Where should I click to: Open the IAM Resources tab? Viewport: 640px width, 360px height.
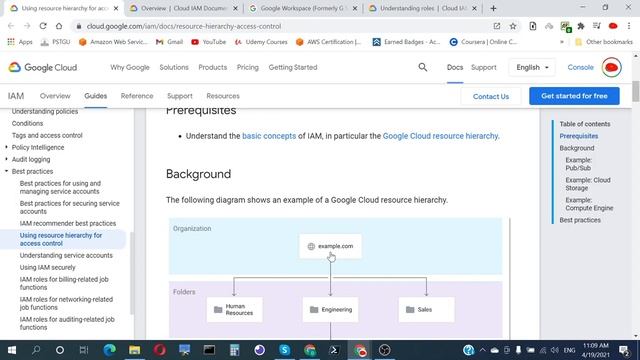coord(223,96)
